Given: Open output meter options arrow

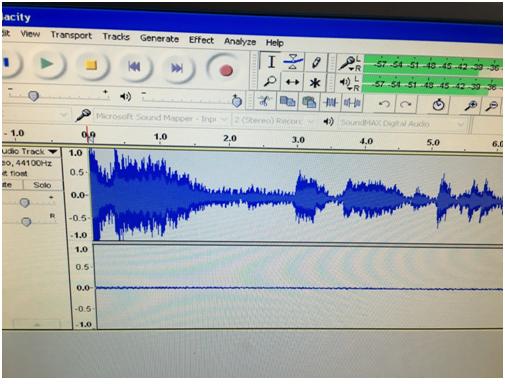Looking at the screenshot, I should [349, 88].
